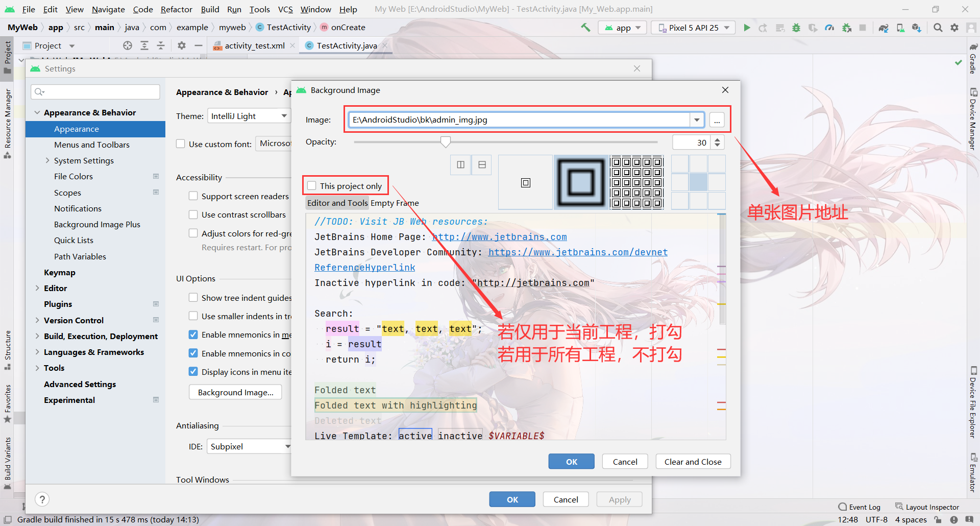Collapse the Appearance & Behavior tree node

pos(37,112)
